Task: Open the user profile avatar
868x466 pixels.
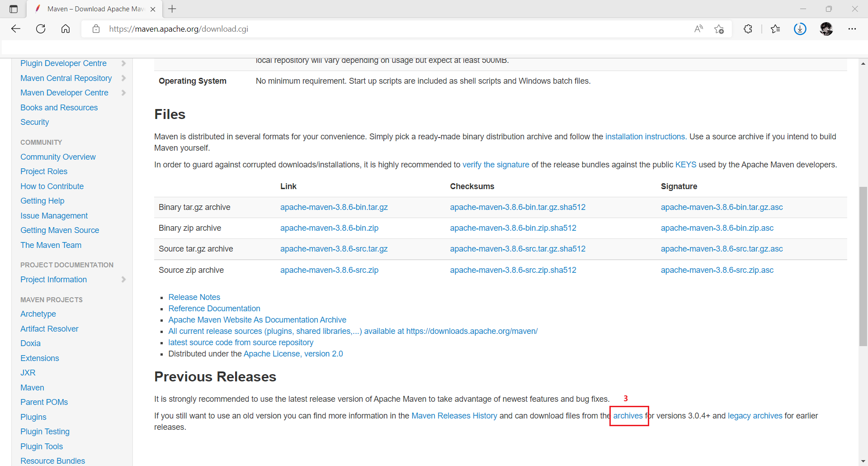Action: (x=826, y=29)
